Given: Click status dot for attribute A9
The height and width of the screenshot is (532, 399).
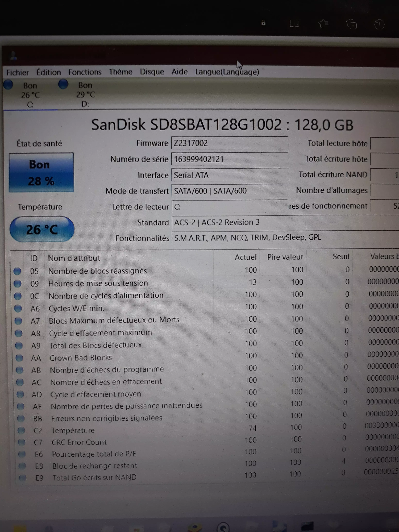Looking at the screenshot, I should 19,346.
